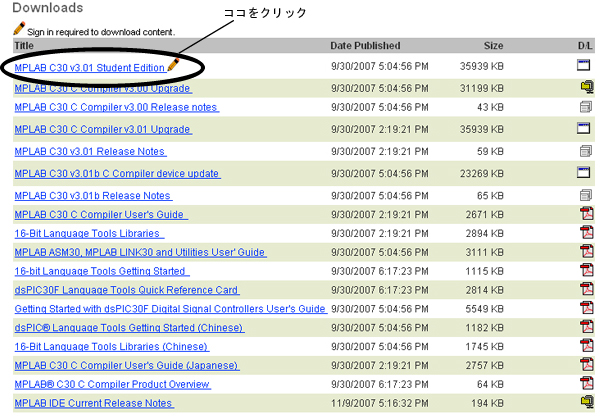Open MPLAB C30 C Compiler User's Guide (Japanese)
The width and height of the screenshot is (604, 419).
pos(127,366)
